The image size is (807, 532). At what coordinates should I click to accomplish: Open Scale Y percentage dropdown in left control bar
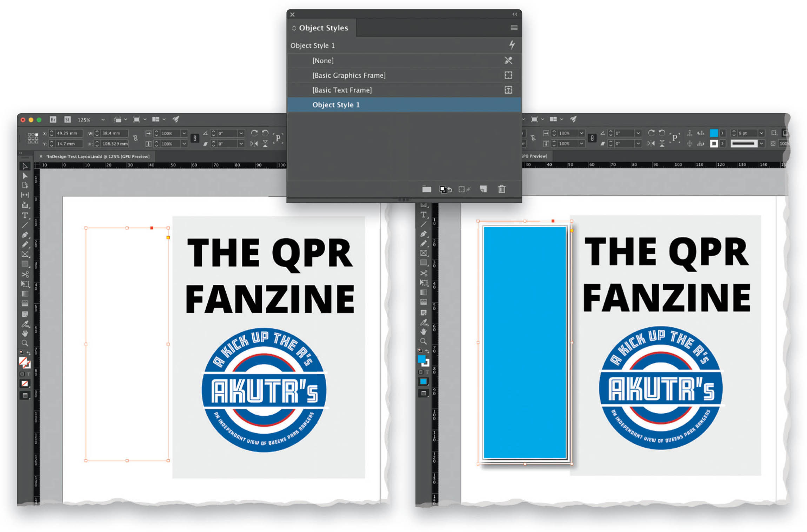(184, 144)
